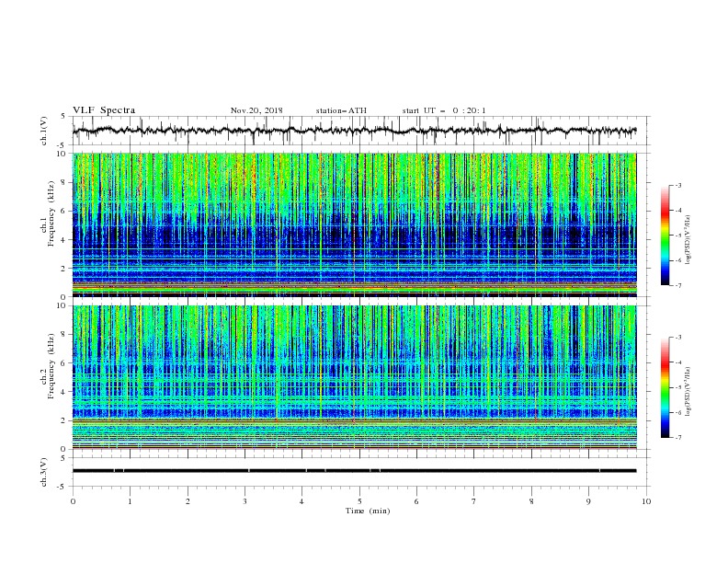
Task: Click the "-3" tick on ch.1 colorbar
Action: [677, 185]
